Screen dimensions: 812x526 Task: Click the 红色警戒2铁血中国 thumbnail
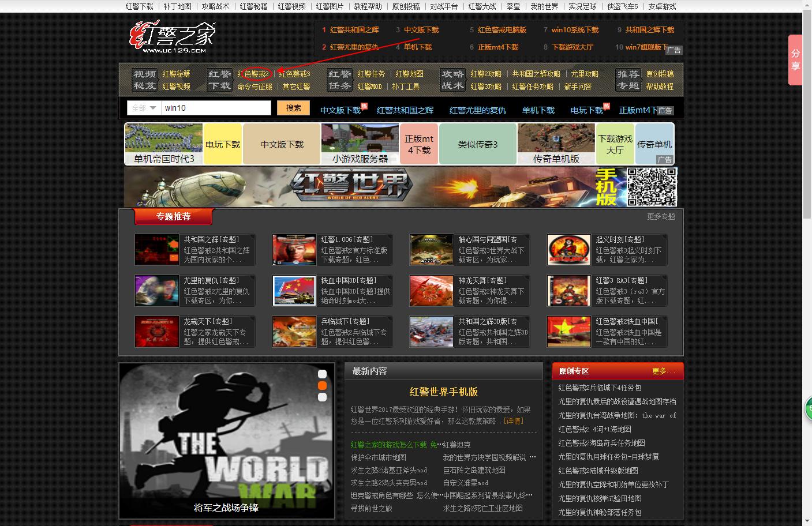[x=569, y=332]
